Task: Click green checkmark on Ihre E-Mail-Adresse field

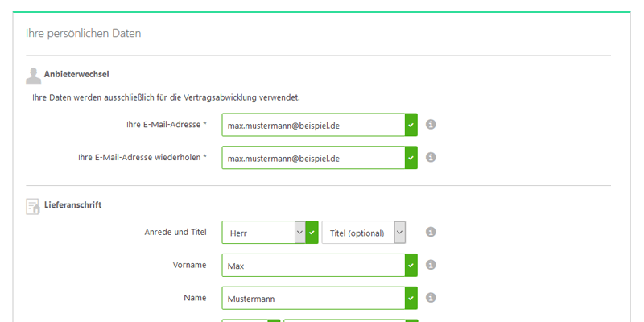Action: click(411, 126)
